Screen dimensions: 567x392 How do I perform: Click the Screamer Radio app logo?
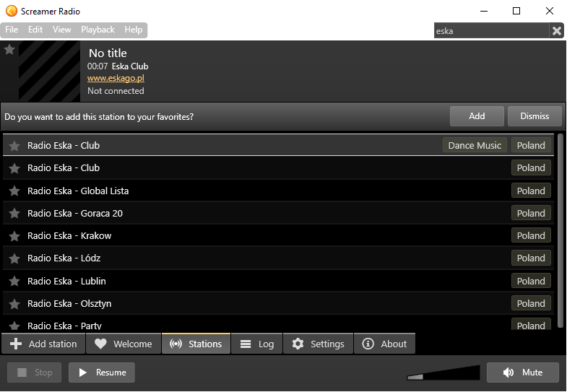(12, 11)
